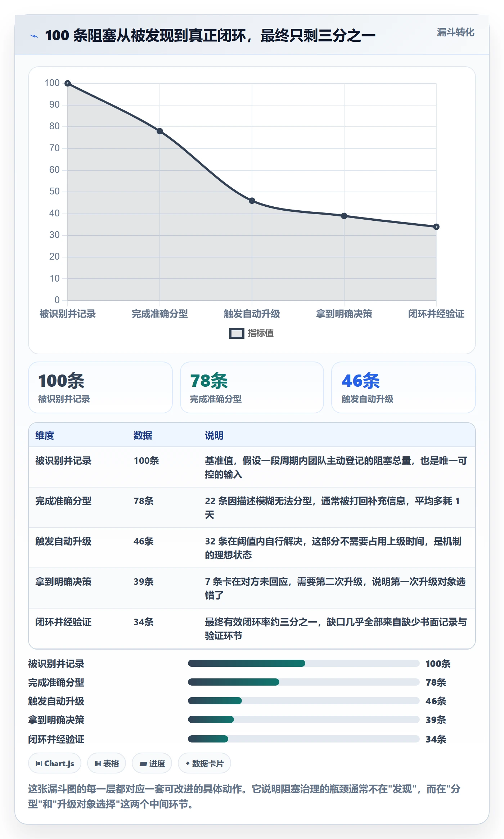Click the 数据卡片 tag chip
Viewport: 504px width, 839px height.
click(x=204, y=763)
